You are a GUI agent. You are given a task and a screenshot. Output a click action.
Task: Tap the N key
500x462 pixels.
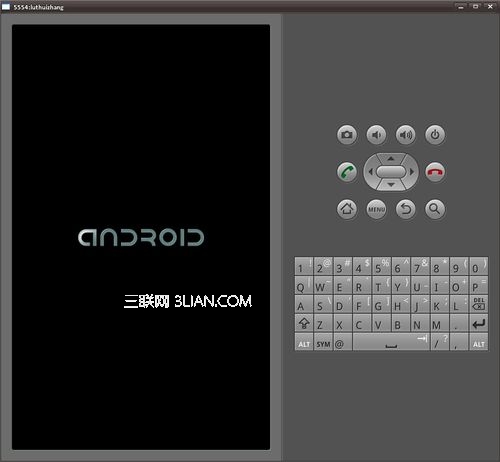coord(420,323)
